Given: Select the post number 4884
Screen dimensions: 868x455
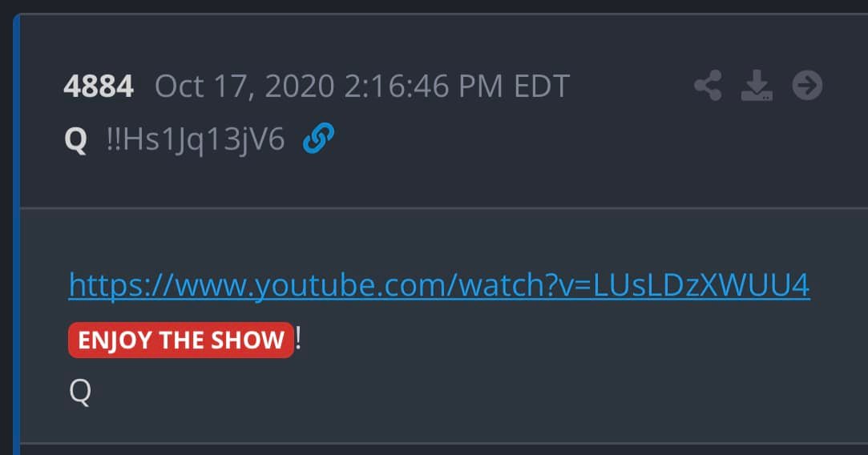Looking at the screenshot, I should 99,87.
